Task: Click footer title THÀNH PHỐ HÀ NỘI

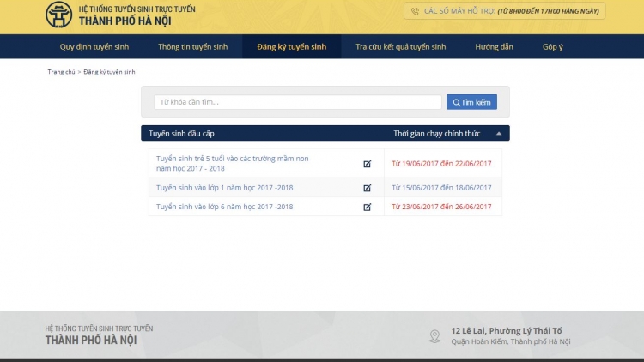Action: (x=91, y=341)
